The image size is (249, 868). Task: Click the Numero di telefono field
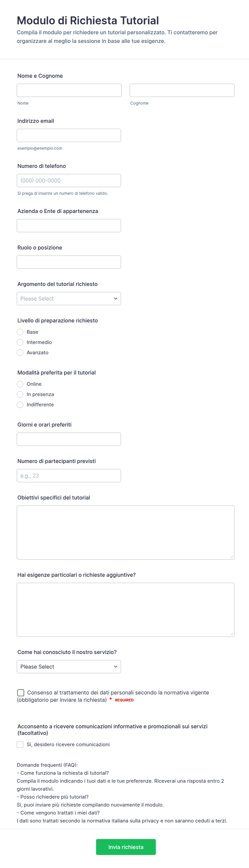click(69, 180)
